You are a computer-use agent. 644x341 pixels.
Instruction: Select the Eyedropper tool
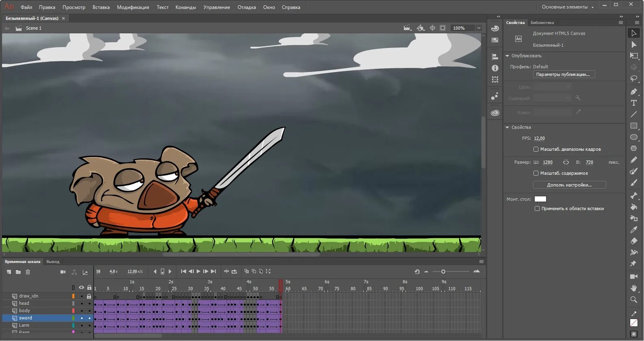click(x=634, y=230)
